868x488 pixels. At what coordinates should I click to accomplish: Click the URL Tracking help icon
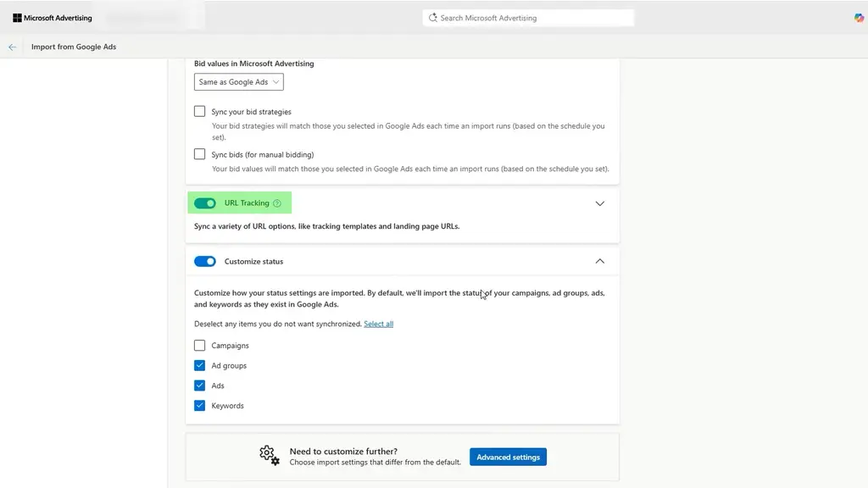click(277, 203)
